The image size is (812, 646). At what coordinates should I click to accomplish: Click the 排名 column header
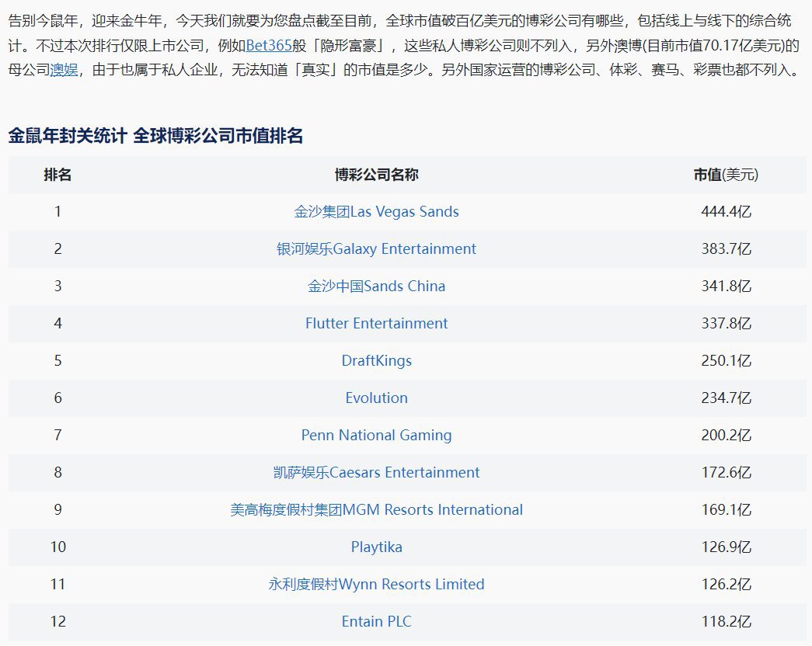point(58,175)
